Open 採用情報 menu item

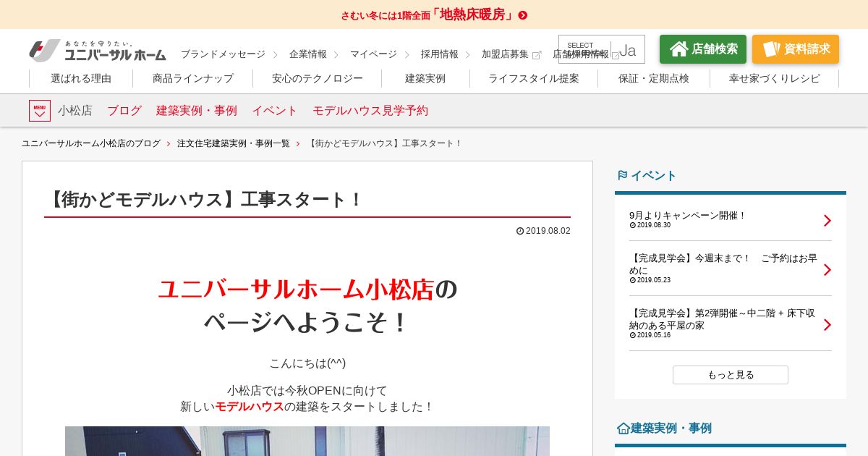(x=440, y=54)
